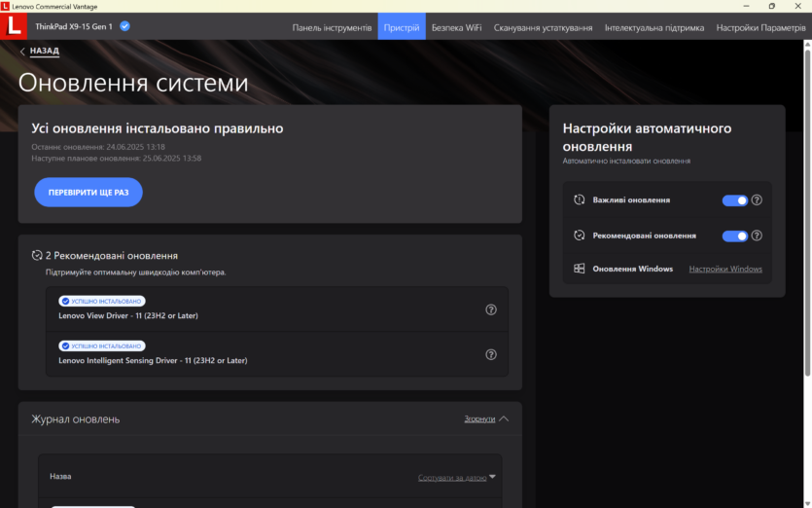
Task: Click the chevron next to Згорнути
Action: tap(504, 418)
